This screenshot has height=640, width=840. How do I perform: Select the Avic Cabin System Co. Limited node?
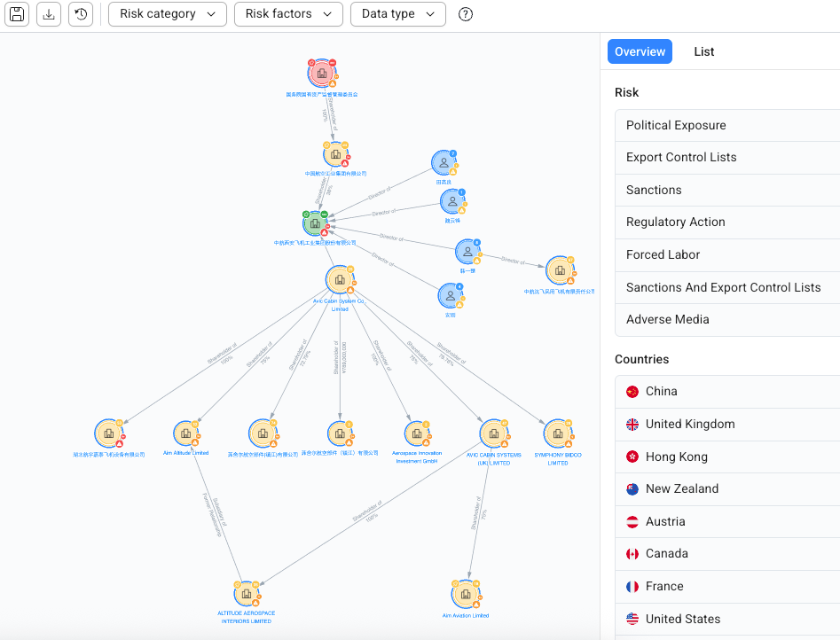tap(340, 279)
